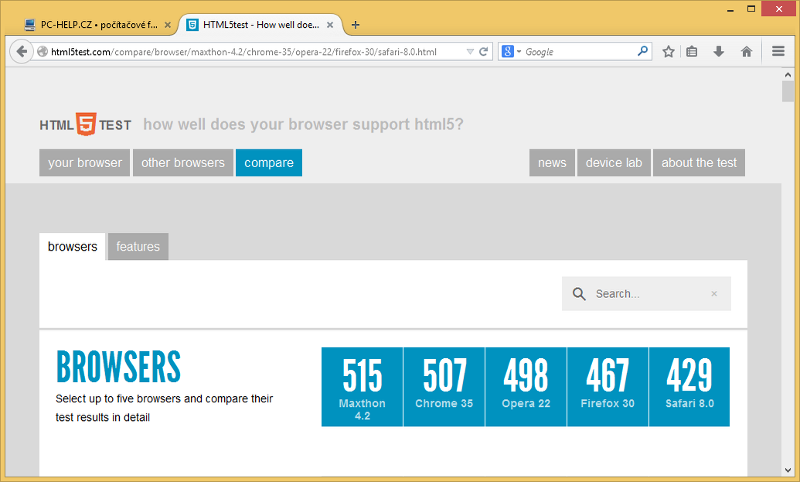
Task: Click the page Search... field
Action: pyautogui.click(x=646, y=294)
